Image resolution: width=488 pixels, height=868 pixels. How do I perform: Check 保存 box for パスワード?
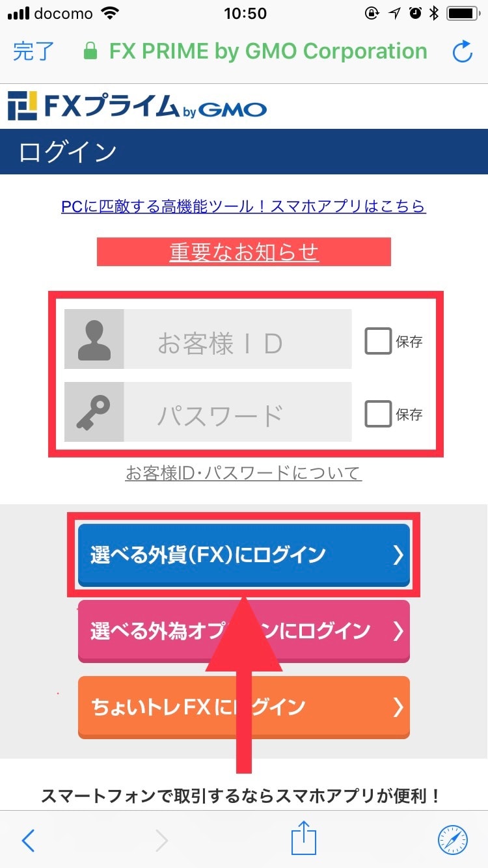[378, 414]
